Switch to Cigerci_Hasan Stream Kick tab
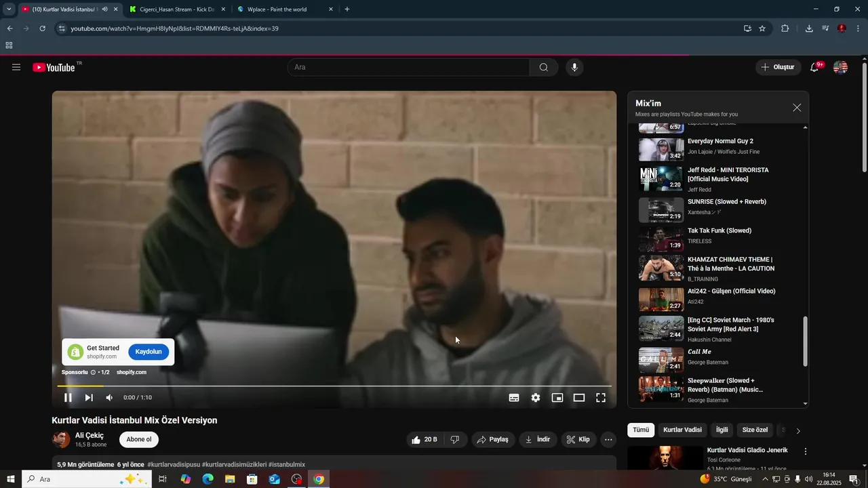Image resolution: width=868 pixels, height=488 pixels. (176, 9)
